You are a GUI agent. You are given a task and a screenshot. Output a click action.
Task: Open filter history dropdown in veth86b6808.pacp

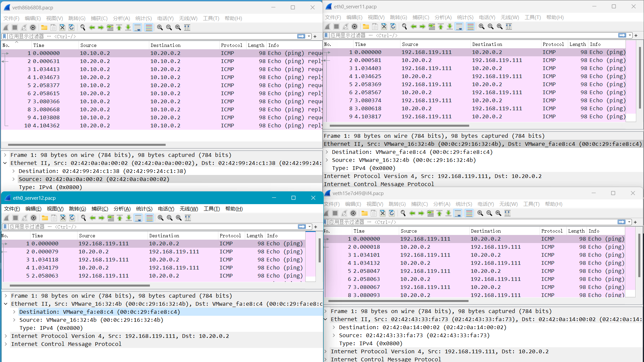309,36
